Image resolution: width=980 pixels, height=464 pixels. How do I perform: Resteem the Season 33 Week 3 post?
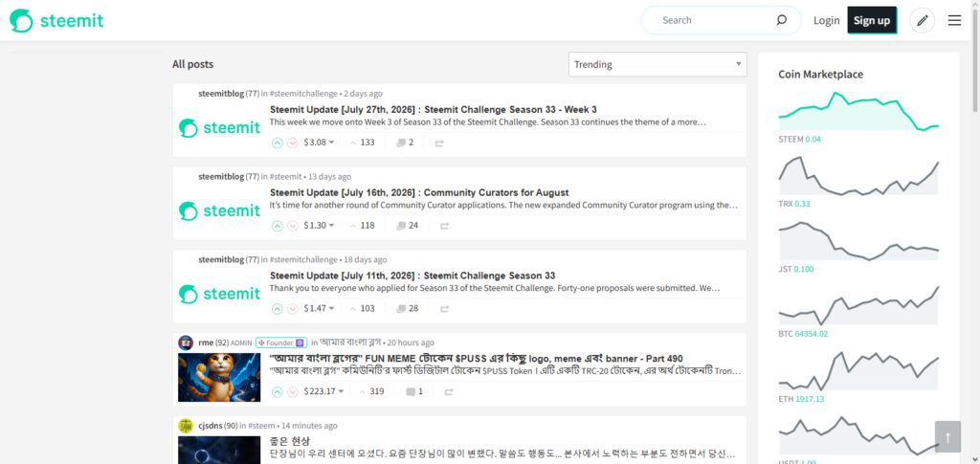439,143
